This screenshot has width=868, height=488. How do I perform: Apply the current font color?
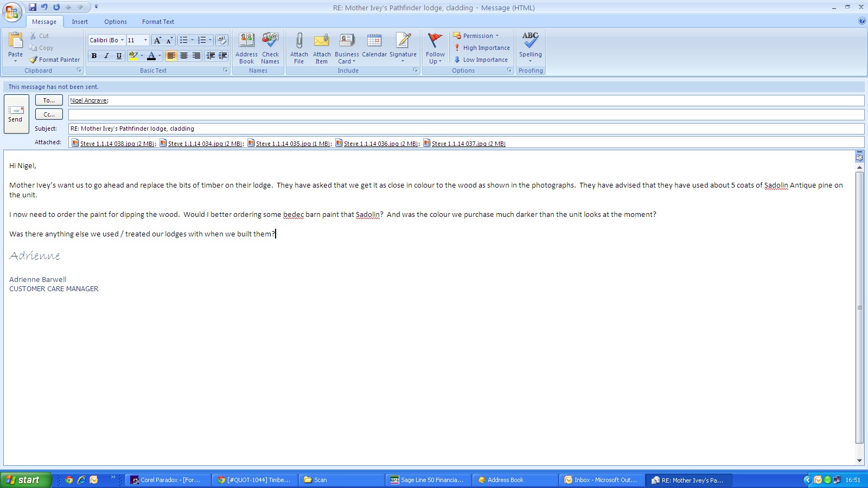tap(151, 56)
